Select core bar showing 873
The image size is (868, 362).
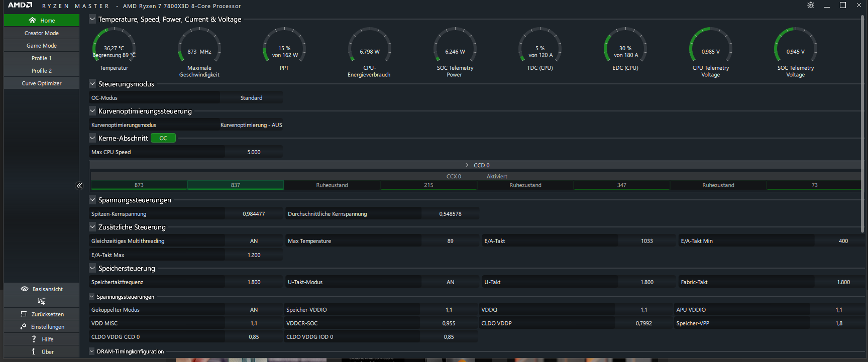coord(139,185)
